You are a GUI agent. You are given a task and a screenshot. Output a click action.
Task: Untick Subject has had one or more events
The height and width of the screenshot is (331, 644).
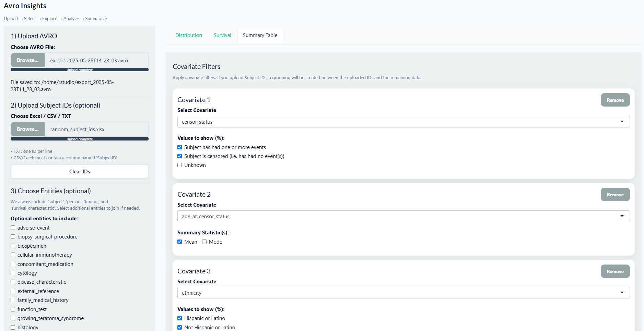pos(180,147)
